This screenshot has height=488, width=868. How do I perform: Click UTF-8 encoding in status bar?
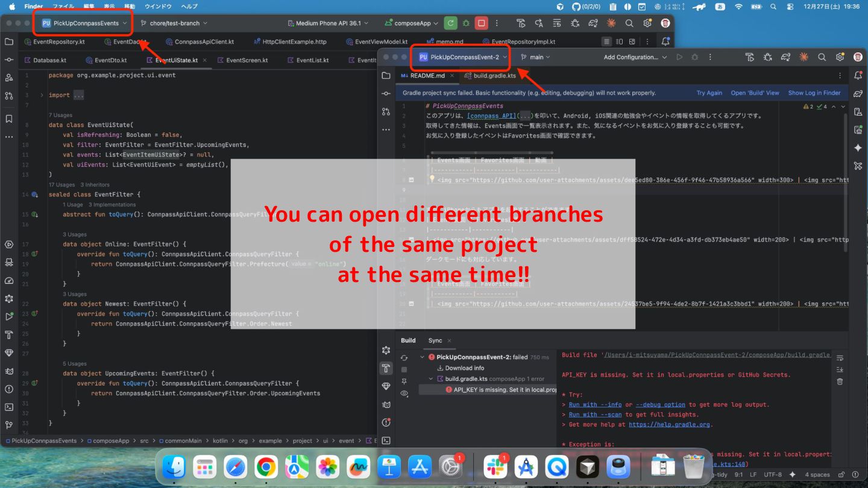772,475
